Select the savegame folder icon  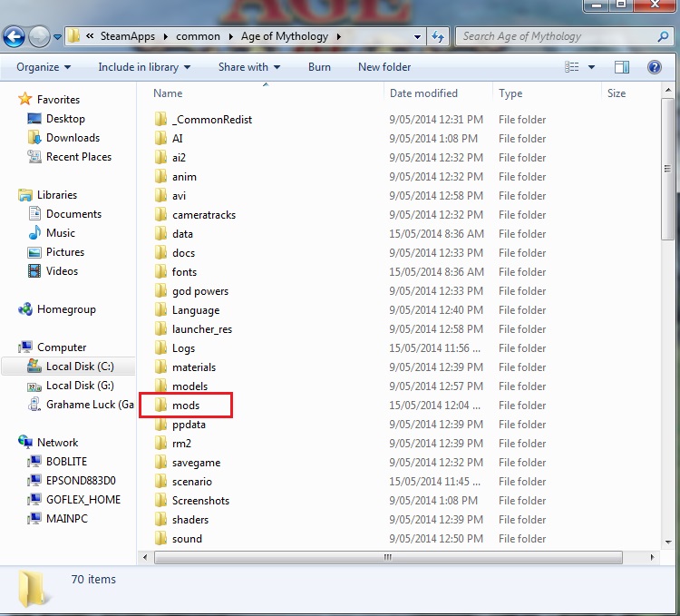[160, 462]
